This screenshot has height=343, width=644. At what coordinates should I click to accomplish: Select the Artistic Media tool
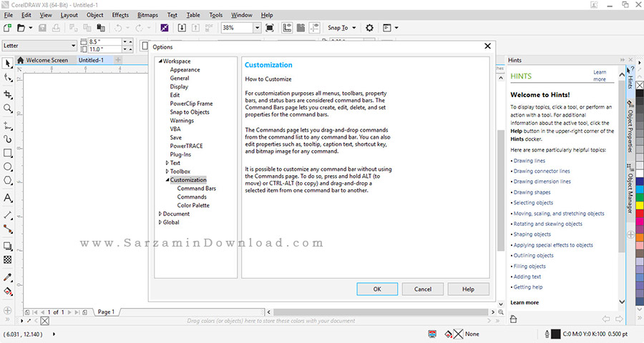(7, 139)
